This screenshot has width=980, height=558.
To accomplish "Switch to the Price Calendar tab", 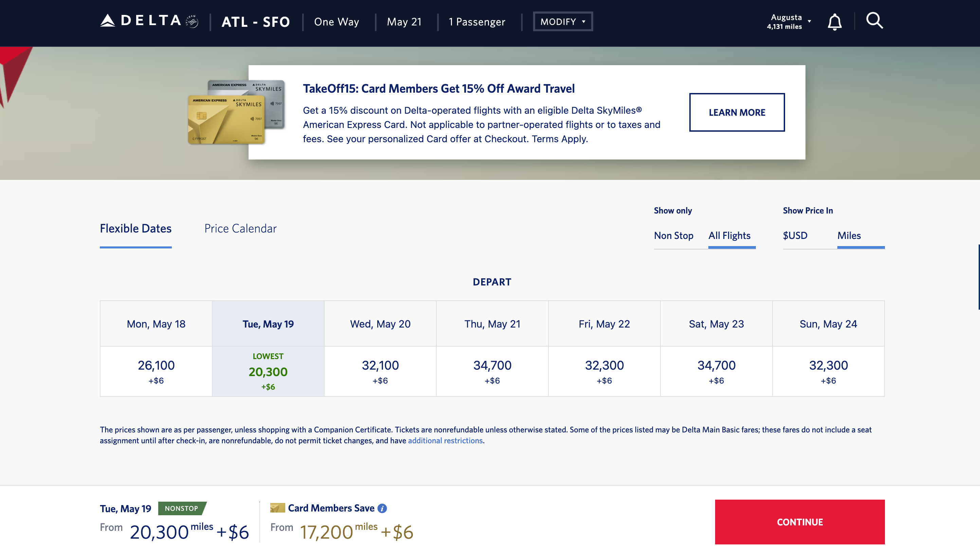I will tap(240, 228).
